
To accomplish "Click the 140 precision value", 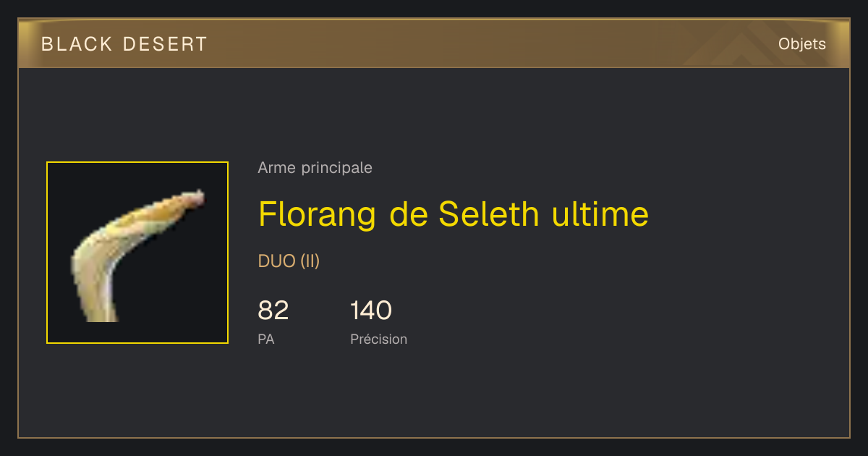I will [x=371, y=311].
